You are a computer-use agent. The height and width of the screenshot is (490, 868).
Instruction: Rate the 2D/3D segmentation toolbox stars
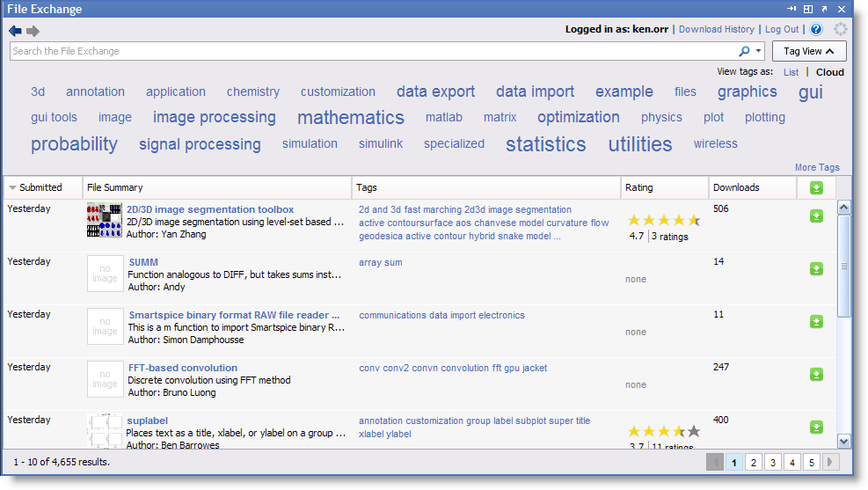663,220
